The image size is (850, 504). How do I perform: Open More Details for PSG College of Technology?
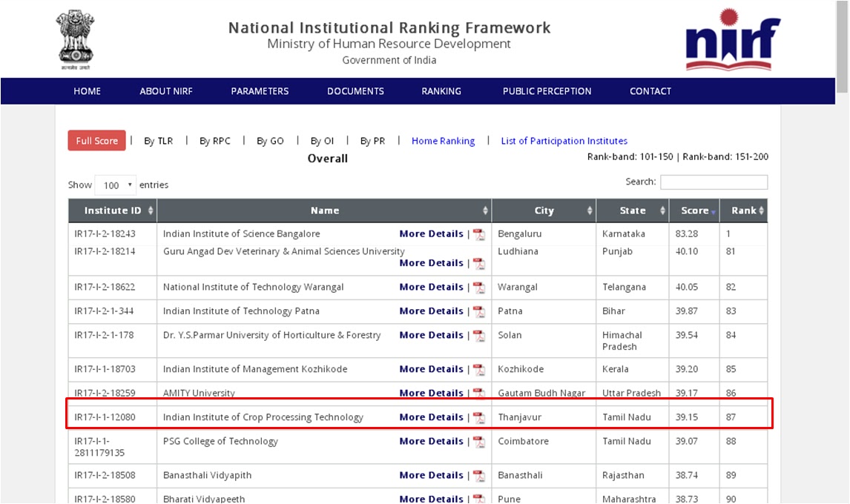click(432, 441)
